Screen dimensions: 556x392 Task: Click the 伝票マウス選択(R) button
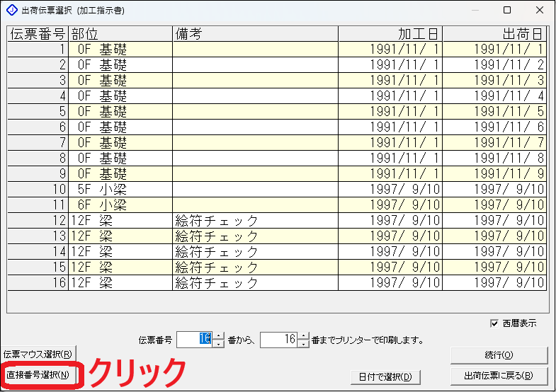pos(38,354)
